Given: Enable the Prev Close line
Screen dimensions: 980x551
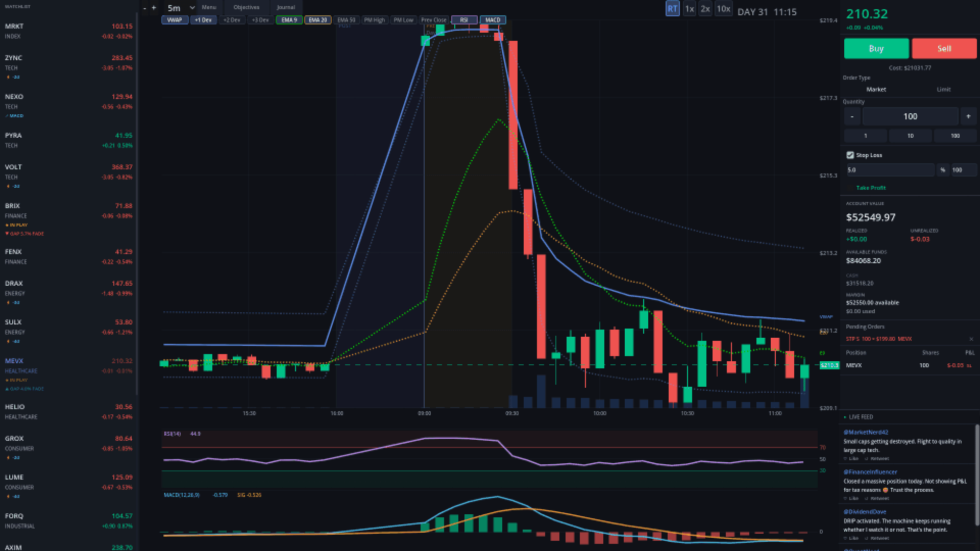Looking at the screenshot, I should 434,20.
